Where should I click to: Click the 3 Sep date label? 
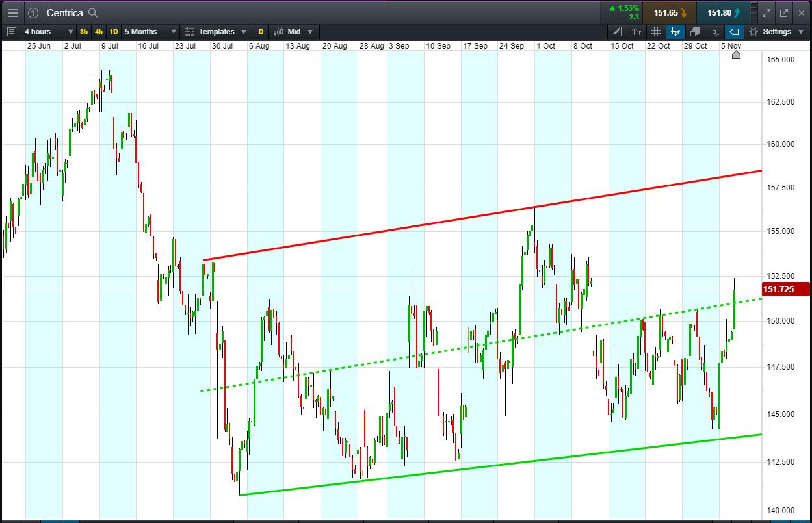[399, 46]
